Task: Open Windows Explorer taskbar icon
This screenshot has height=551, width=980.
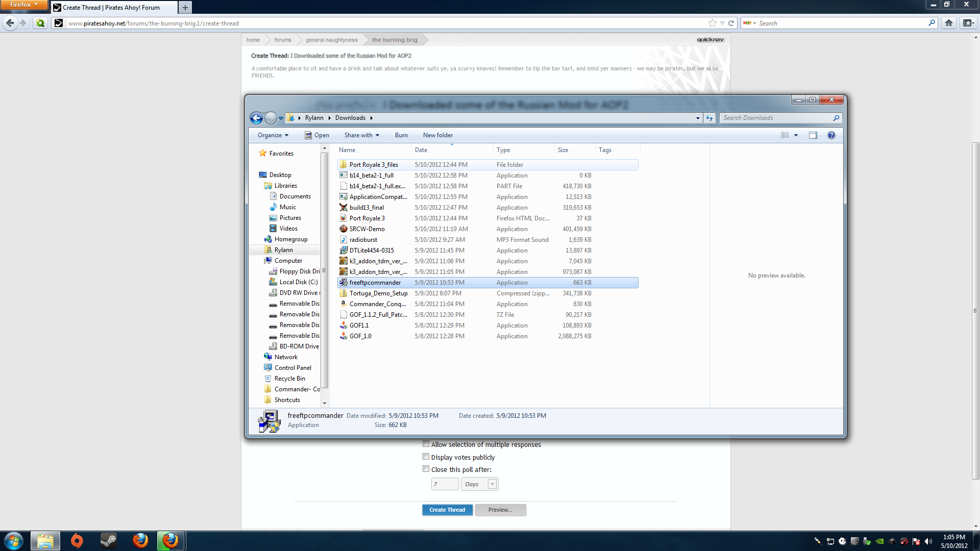Action: click(x=45, y=541)
